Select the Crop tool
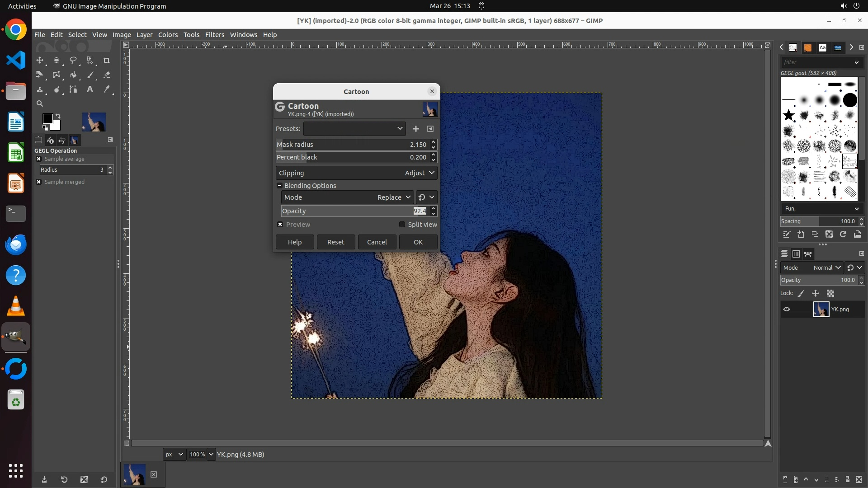The height and width of the screenshot is (488, 868). 106,60
